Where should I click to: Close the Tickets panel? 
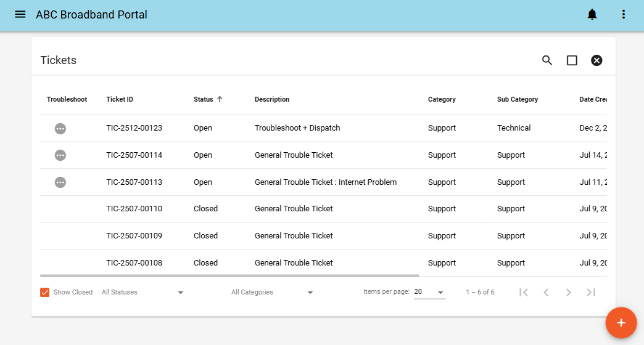point(597,60)
